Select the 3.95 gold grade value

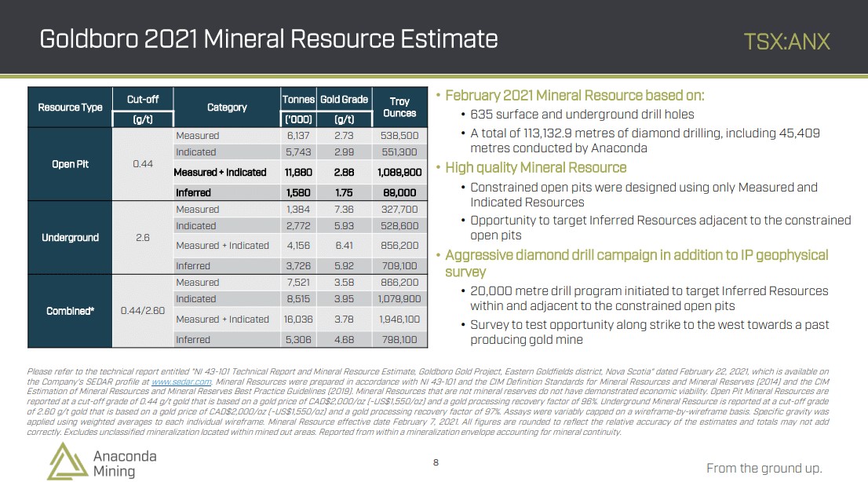coord(345,299)
